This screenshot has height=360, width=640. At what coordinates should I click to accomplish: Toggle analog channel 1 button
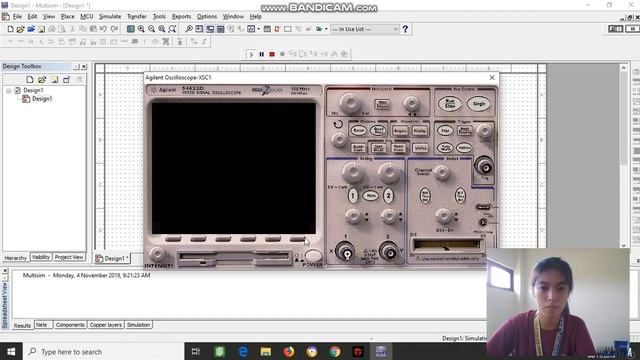click(353, 196)
